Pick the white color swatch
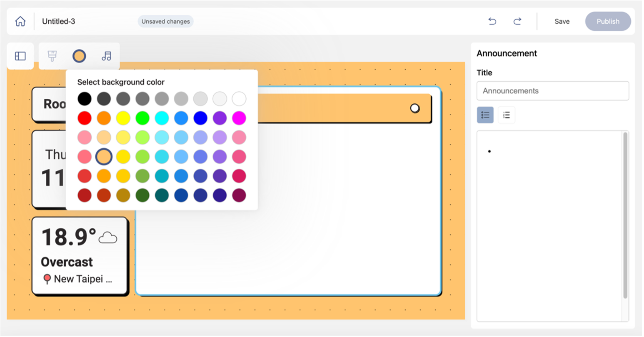The width and height of the screenshot is (644, 337). (x=239, y=99)
